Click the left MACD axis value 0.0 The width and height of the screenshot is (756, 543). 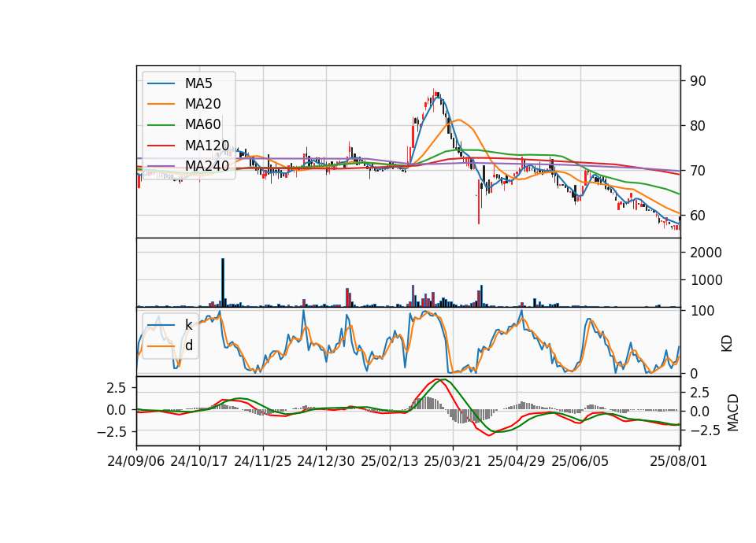click(x=117, y=410)
